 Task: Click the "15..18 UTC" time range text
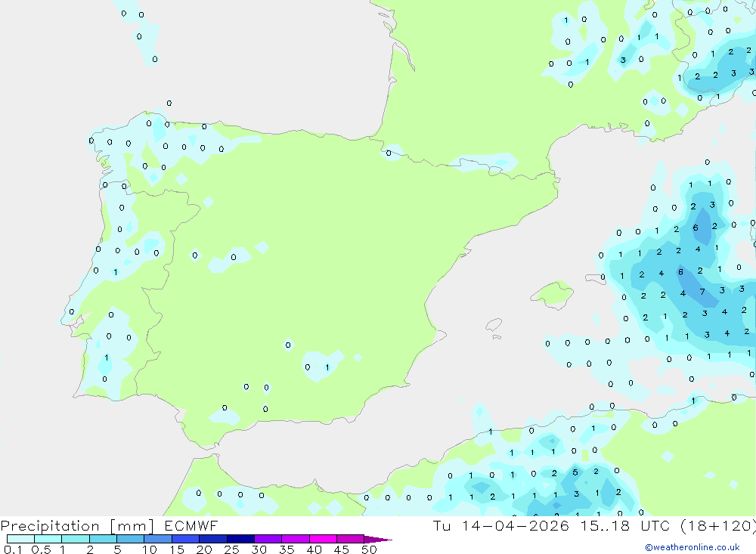pos(625,525)
